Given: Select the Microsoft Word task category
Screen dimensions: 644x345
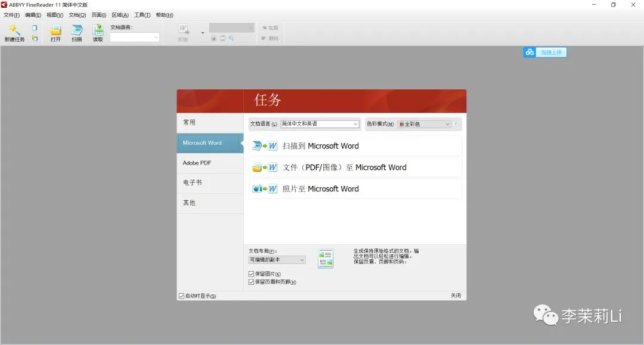Looking at the screenshot, I should [x=210, y=143].
